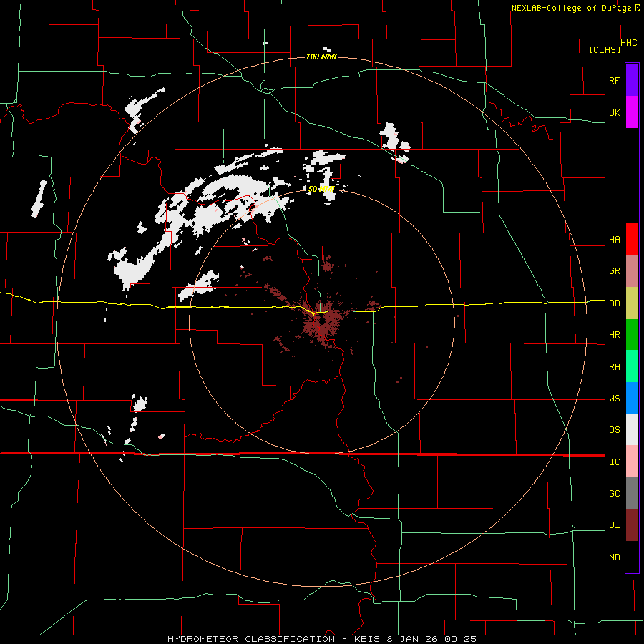Click the HA red legend swatch
644x644 pixels.
[x=632, y=239]
